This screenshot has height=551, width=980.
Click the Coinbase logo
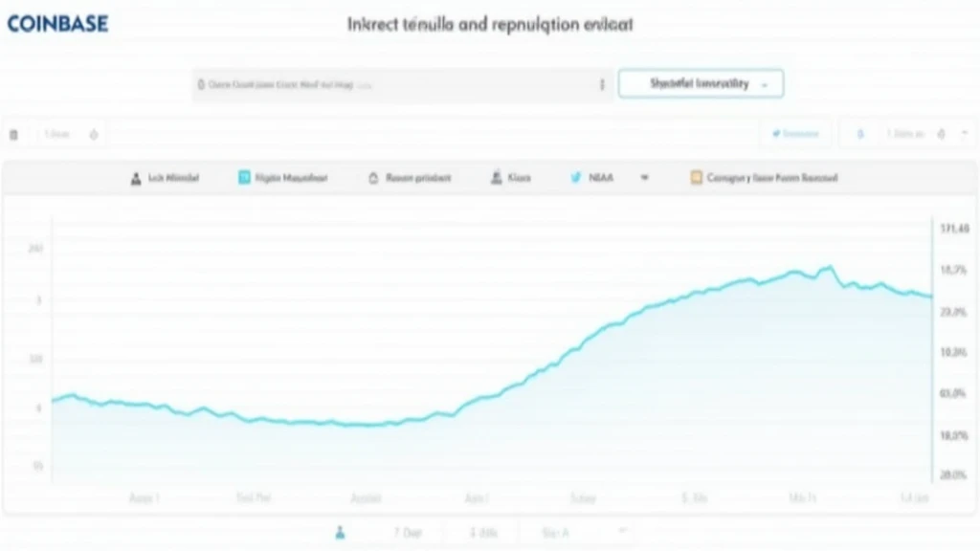click(x=57, y=23)
